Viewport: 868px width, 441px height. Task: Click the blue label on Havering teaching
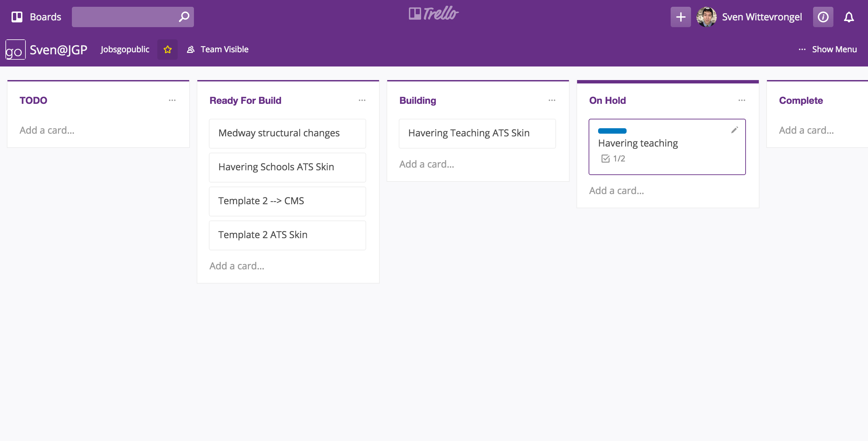coord(612,131)
